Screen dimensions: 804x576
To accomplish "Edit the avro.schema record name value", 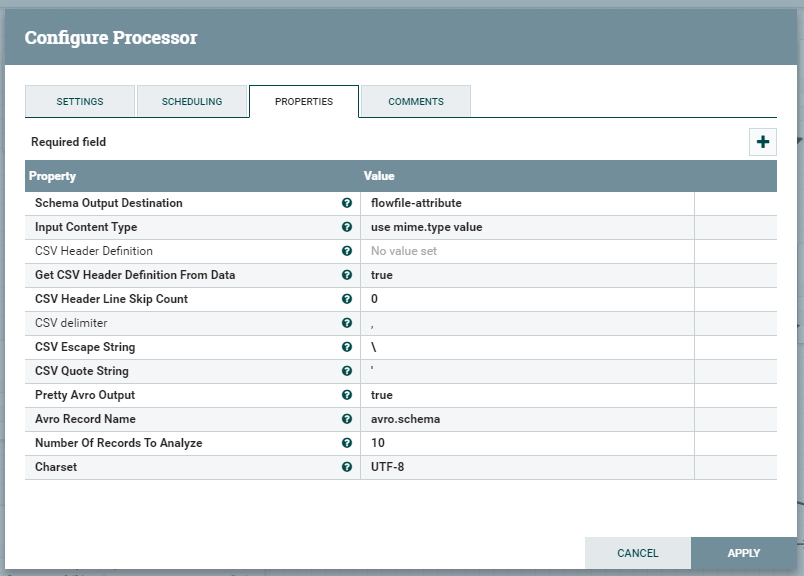I will [527, 419].
